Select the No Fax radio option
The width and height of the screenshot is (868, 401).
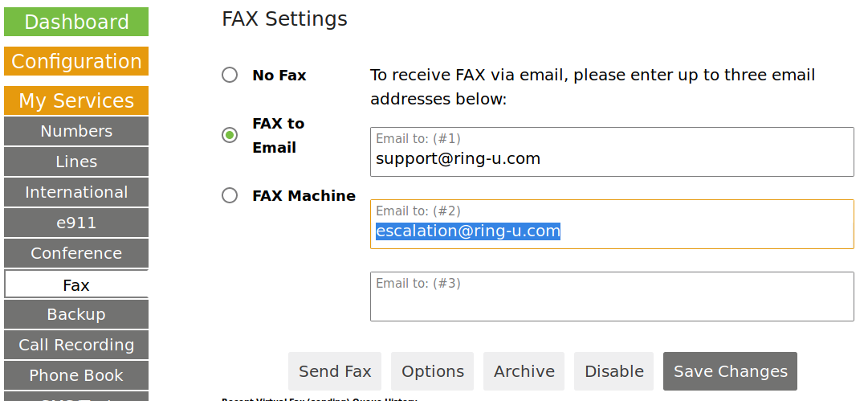pos(230,75)
